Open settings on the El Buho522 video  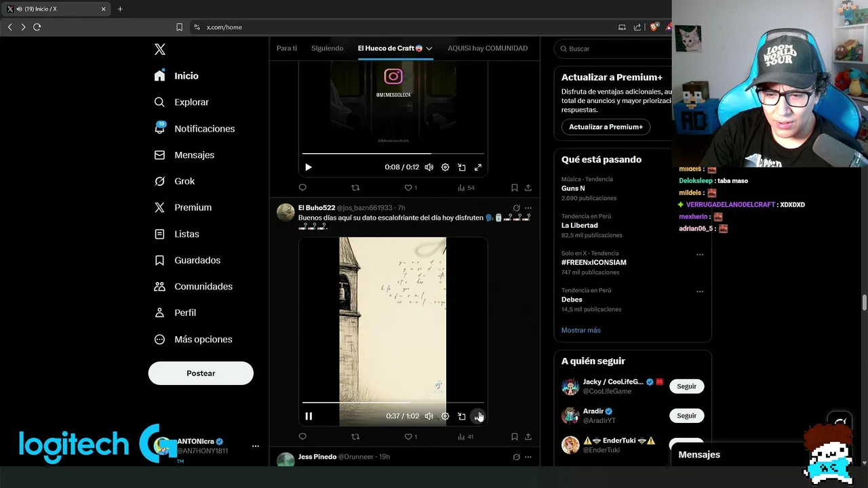(446, 416)
